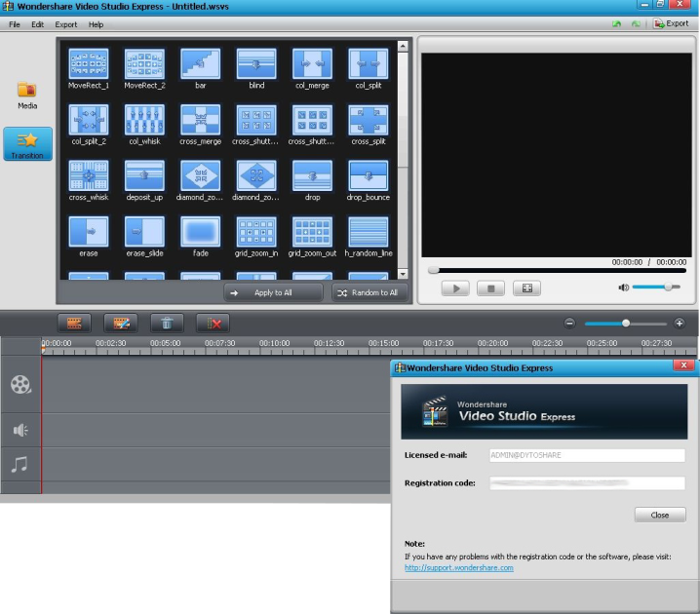Click the Registration code field
The width and height of the screenshot is (700, 614).
pos(587,482)
